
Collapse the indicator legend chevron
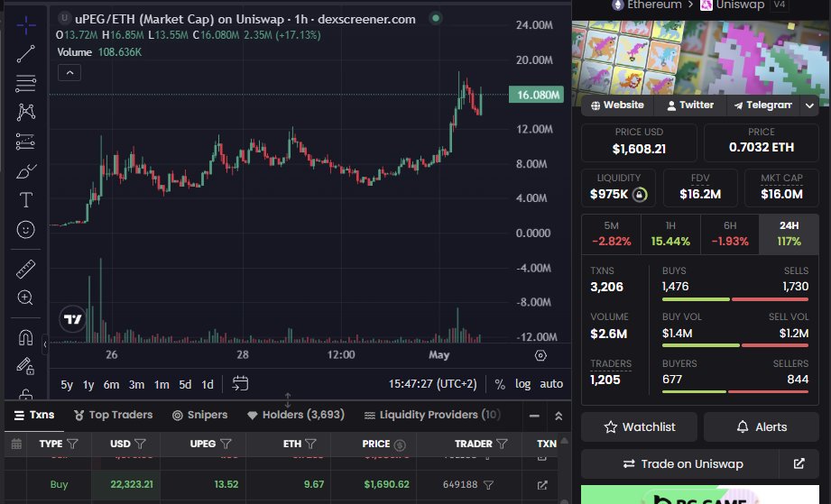pyautogui.click(x=69, y=72)
